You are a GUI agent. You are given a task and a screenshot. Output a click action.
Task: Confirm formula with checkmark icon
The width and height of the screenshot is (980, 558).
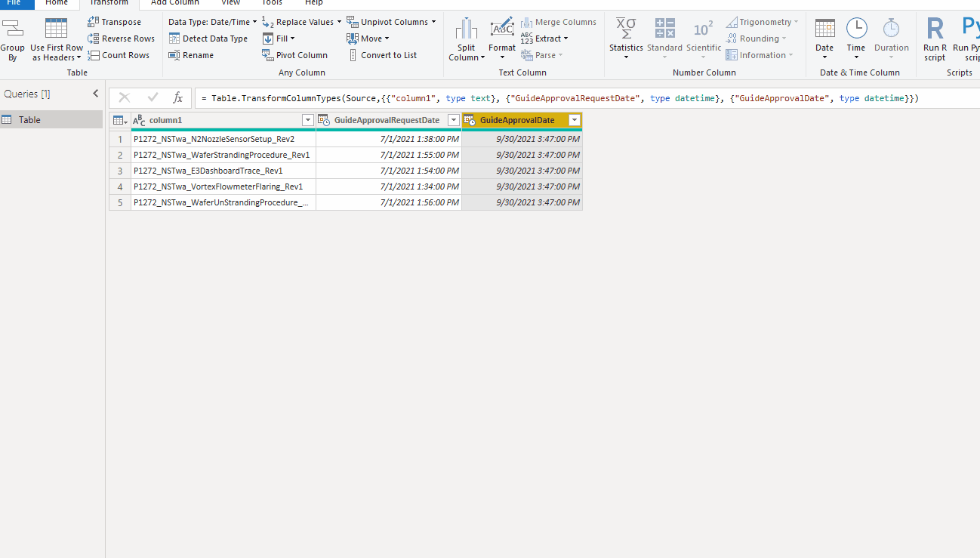[153, 98]
